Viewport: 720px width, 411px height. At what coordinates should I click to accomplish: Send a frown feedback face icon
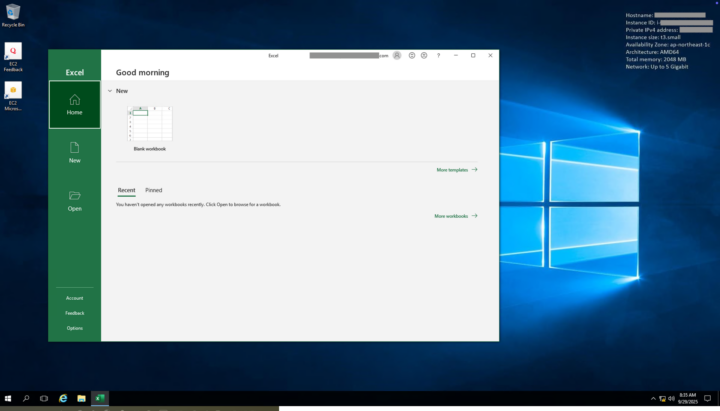click(424, 56)
